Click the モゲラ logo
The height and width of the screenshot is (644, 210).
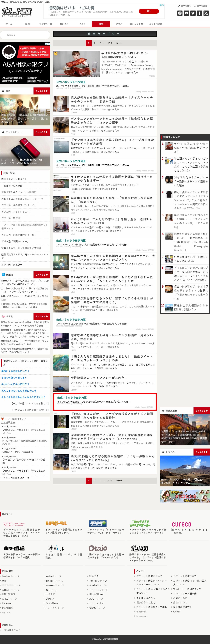[98, 523]
